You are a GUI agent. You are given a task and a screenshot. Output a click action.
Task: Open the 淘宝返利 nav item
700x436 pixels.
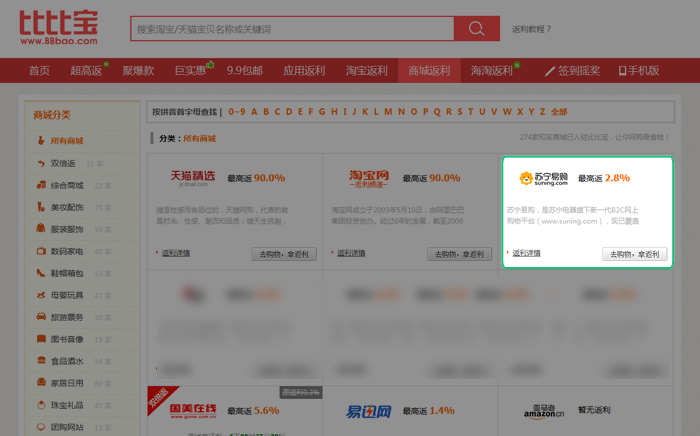point(367,71)
